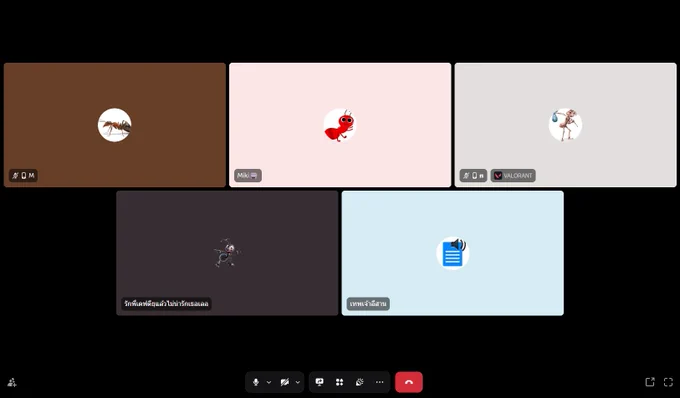Image resolution: width=680 pixels, height=398 pixels.
Task: Click the muted mic icon on the gray tile
Action: click(466, 176)
